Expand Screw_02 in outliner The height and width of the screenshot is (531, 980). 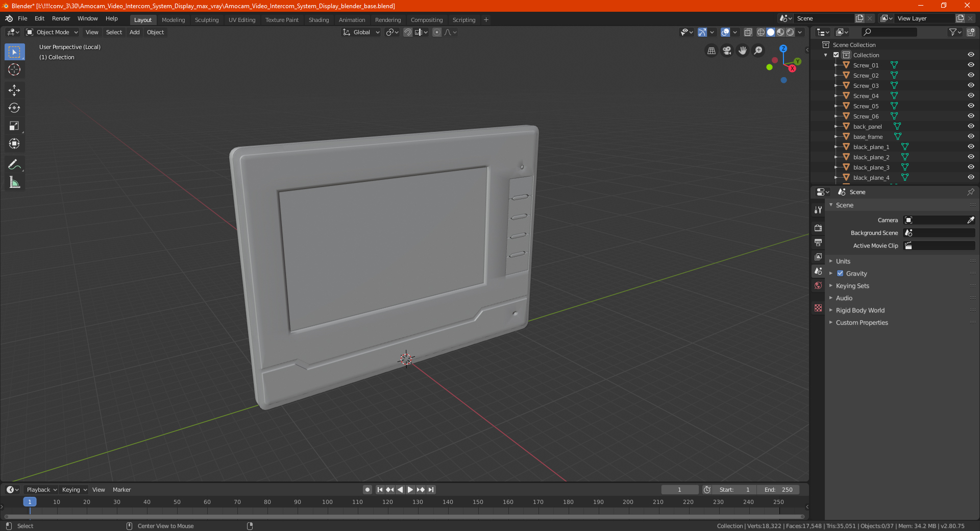tap(836, 76)
